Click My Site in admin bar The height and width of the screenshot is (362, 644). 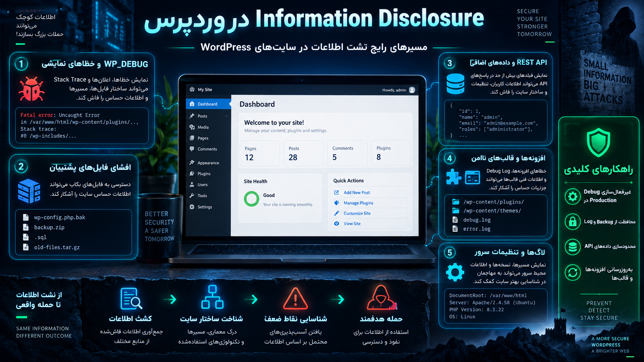pyautogui.click(x=205, y=90)
